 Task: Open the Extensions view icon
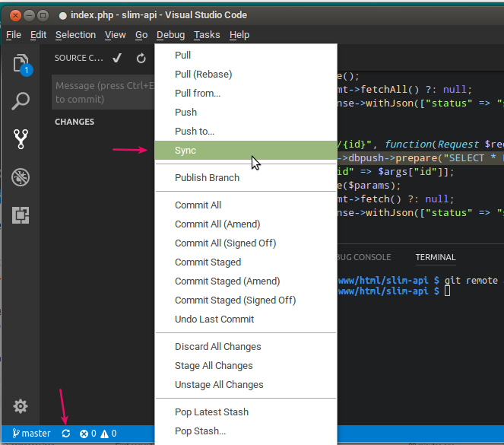[x=21, y=215]
